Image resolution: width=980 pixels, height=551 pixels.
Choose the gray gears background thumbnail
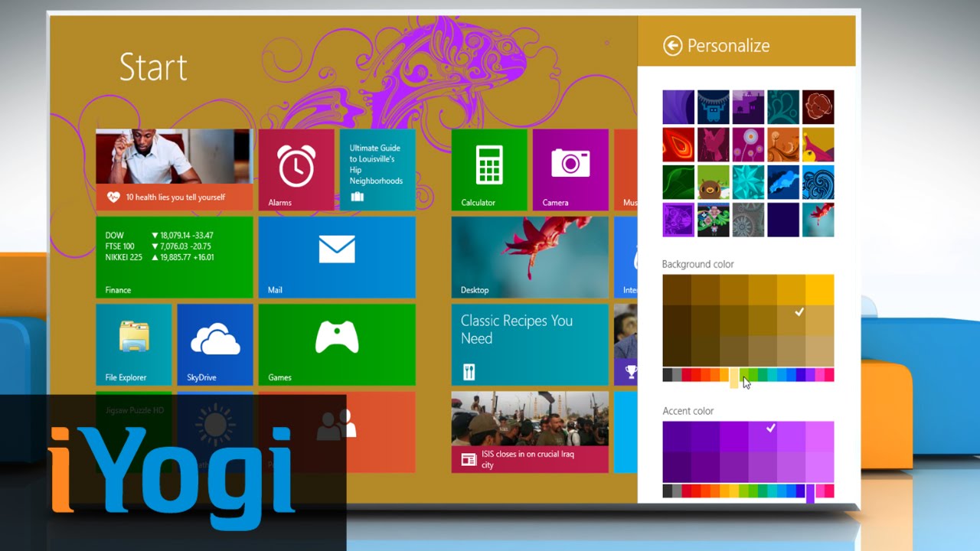[748, 220]
